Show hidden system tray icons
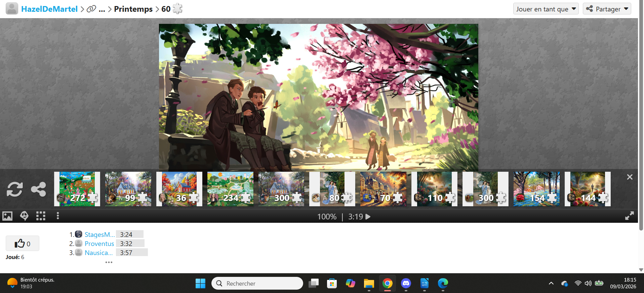 551,283
